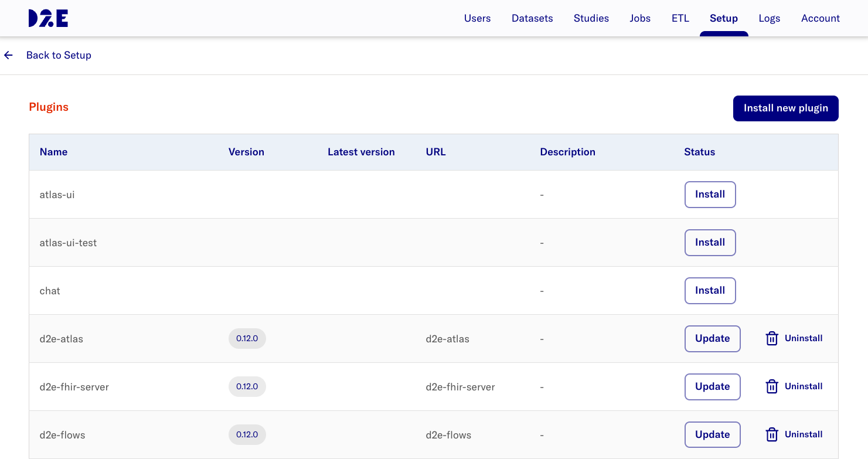Install the atlas-ui plugin
The height and width of the screenshot is (459, 868).
710,195
